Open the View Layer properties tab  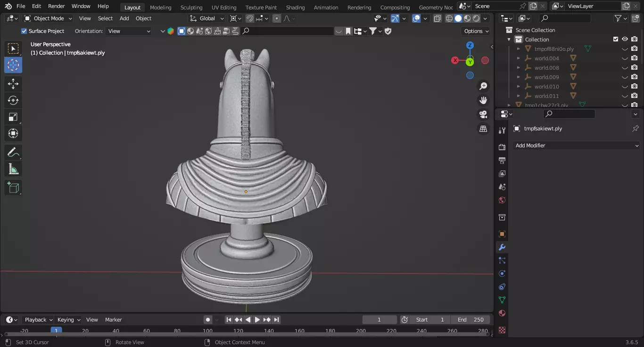502,174
